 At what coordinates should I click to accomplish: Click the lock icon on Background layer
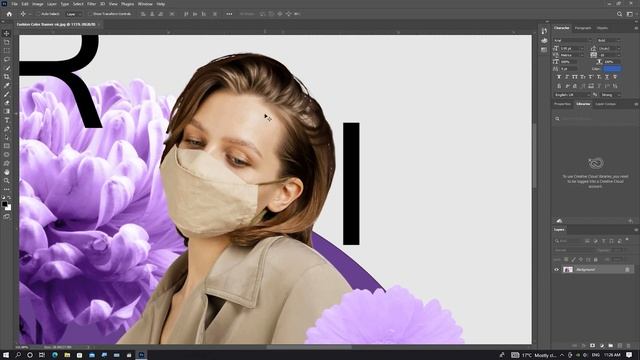[x=627, y=269]
